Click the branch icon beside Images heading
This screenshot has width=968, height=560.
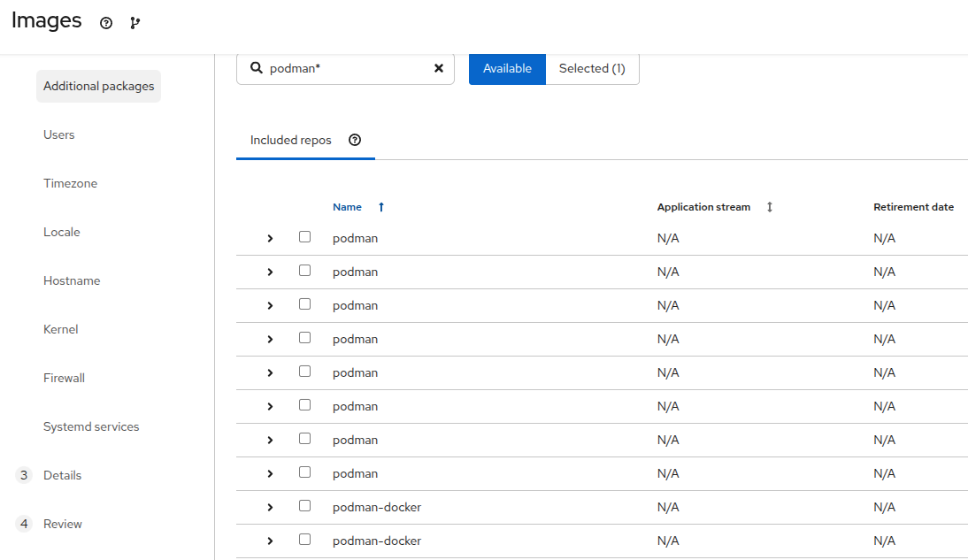(x=134, y=23)
